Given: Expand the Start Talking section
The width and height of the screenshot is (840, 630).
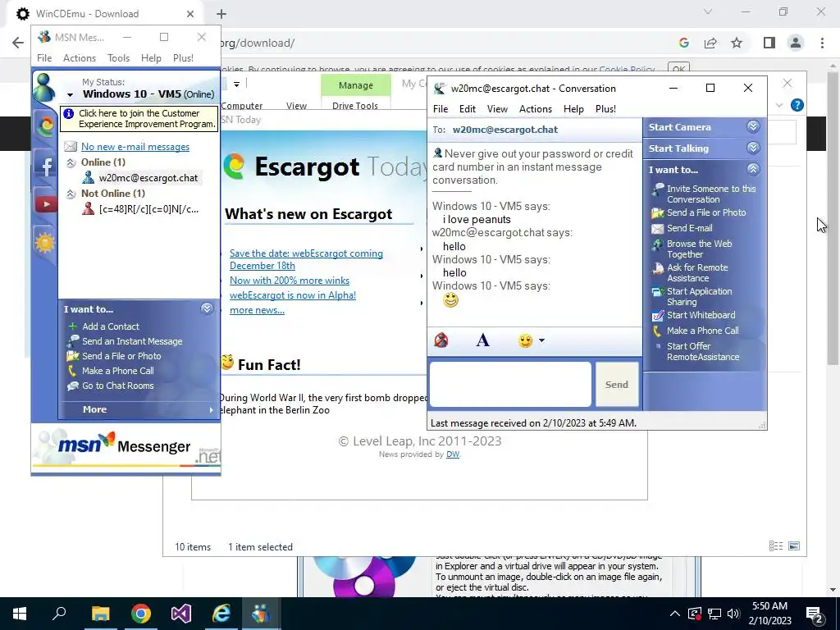Looking at the screenshot, I should pos(753,148).
